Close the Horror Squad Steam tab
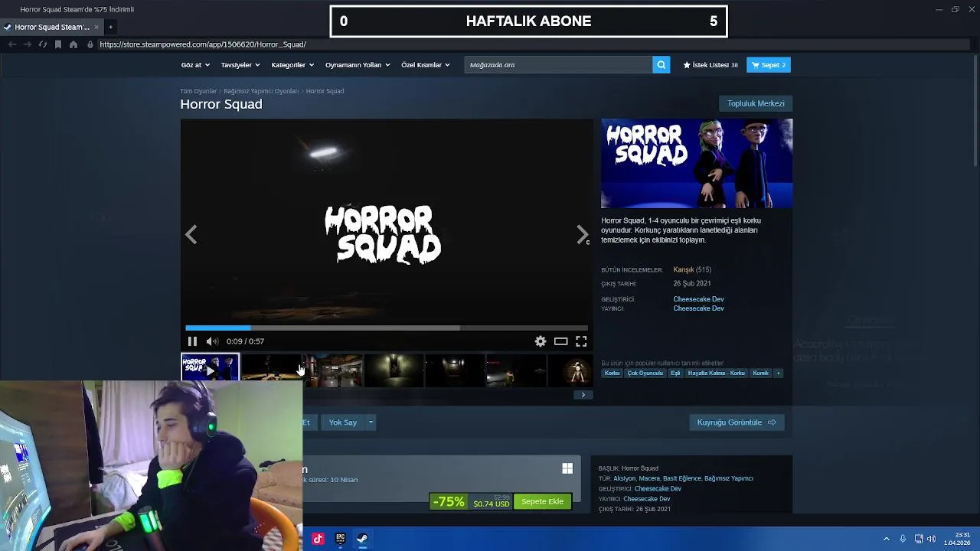 [x=96, y=27]
